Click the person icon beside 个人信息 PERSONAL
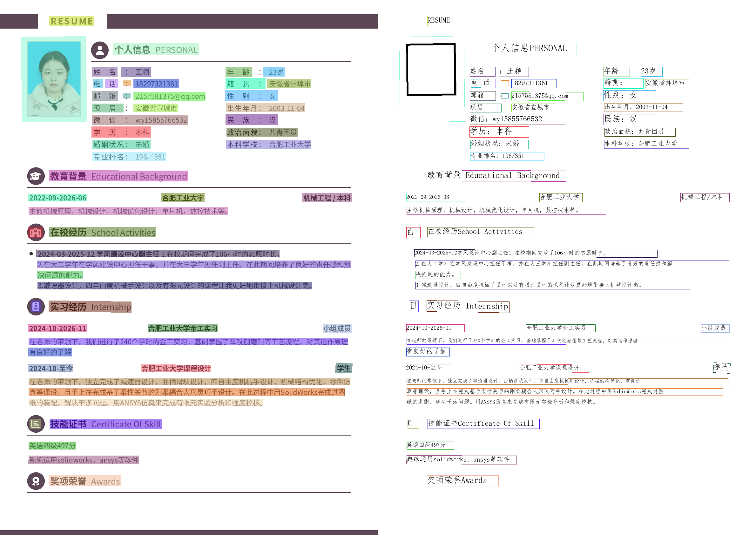The height and width of the screenshot is (535, 756). pos(100,50)
